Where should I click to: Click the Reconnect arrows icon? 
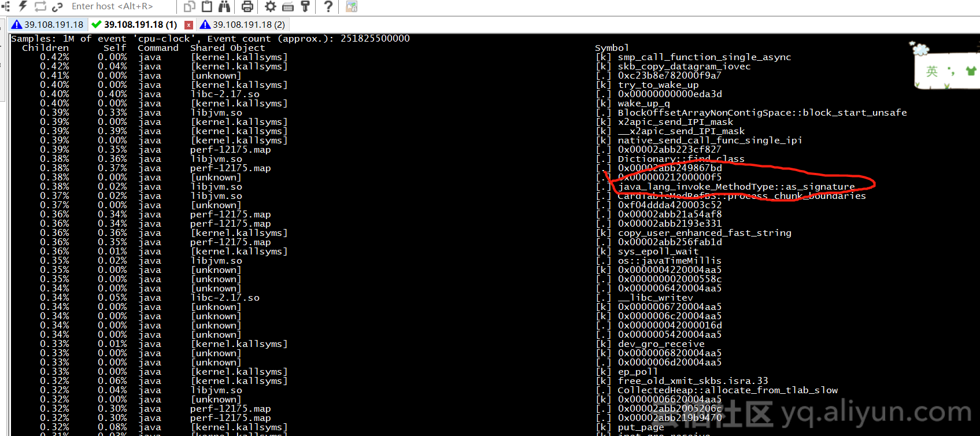tap(40, 6)
